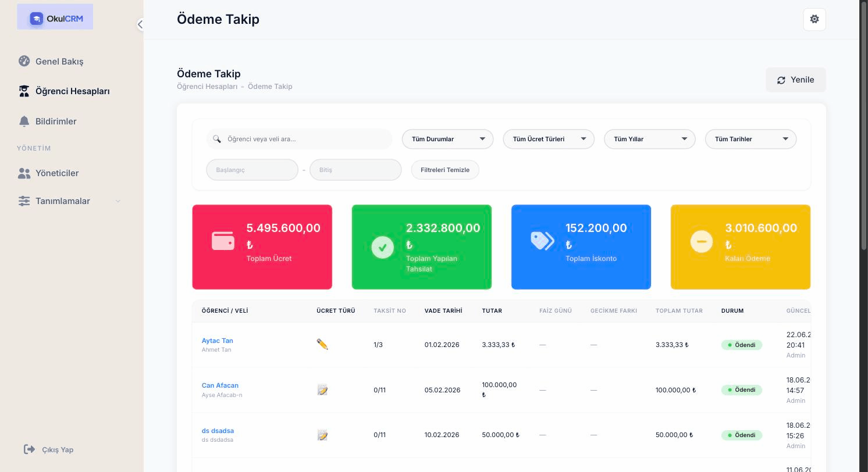
Task: Click the TOPLAM TUTAR column header
Action: pyautogui.click(x=679, y=311)
